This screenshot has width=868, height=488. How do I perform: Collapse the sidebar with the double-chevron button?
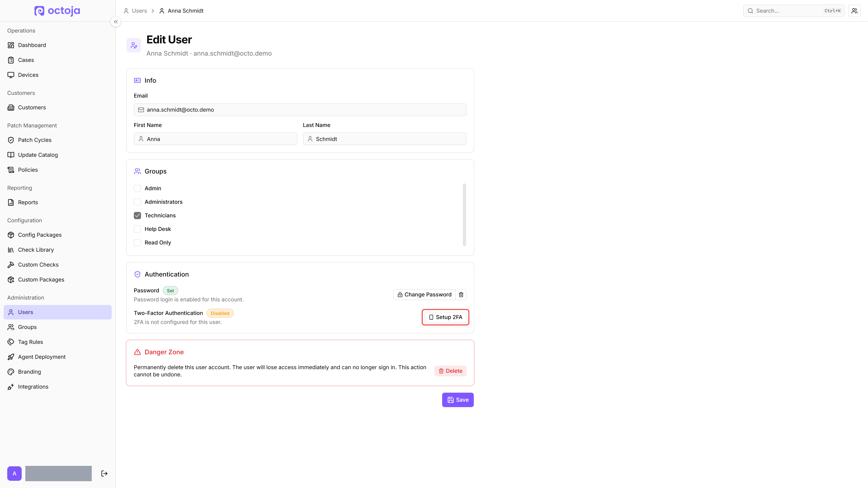point(116,21)
